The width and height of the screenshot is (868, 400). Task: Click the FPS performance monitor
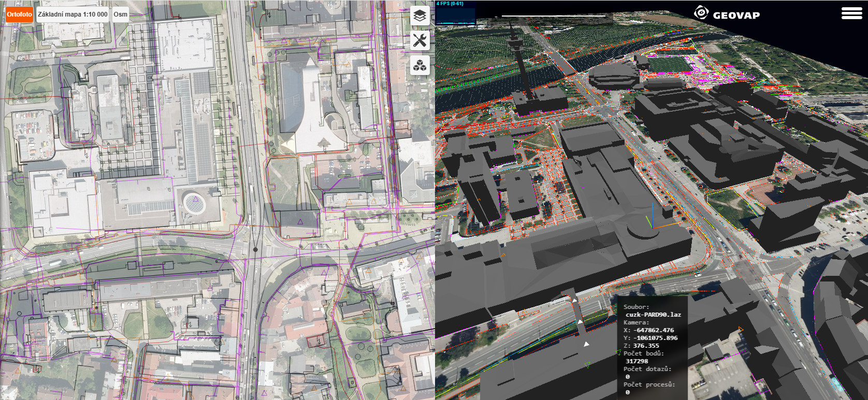[x=456, y=13]
